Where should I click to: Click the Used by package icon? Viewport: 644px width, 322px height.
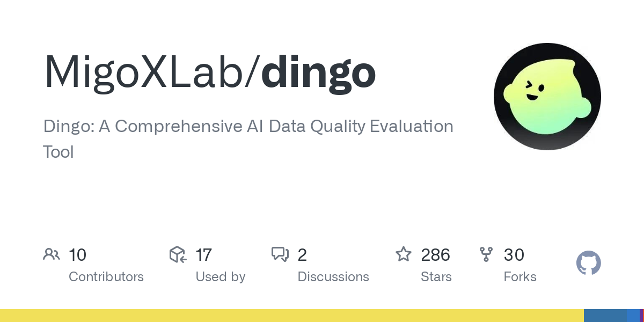pyautogui.click(x=178, y=254)
